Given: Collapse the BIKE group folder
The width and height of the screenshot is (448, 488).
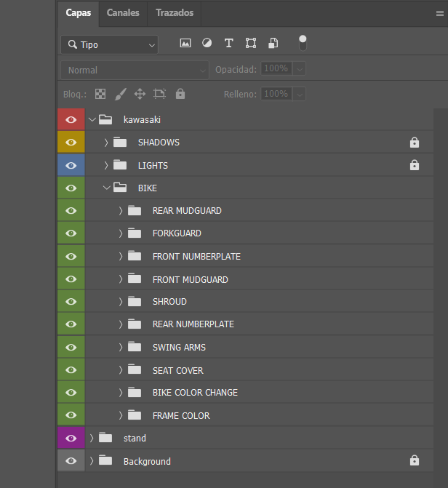Looking at the screenshot, I should pyautogui.click(x=106, y=188).
